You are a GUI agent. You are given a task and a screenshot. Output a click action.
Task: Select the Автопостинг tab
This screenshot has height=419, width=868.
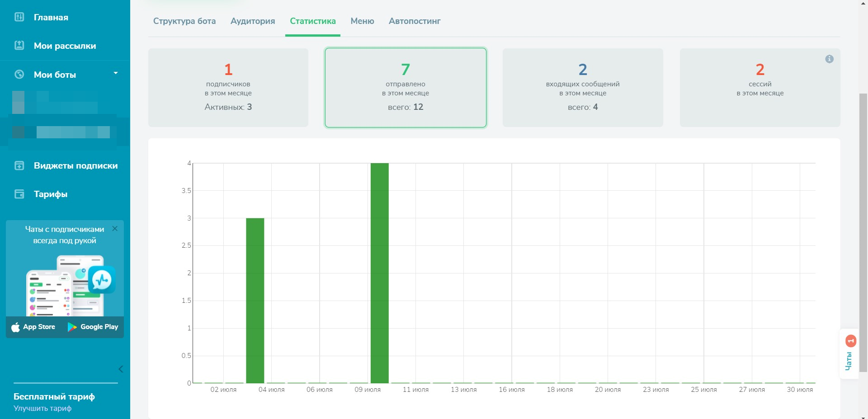pyautogui.click(x=414, y=21)
